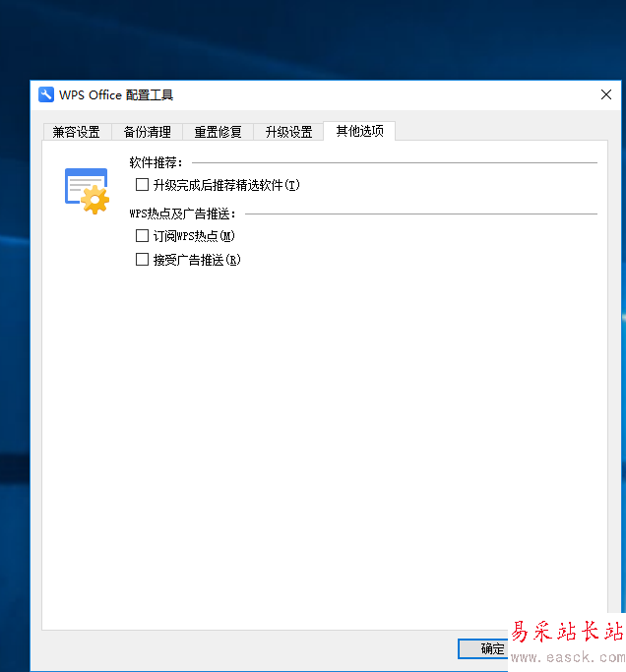This screenshot has height=672, width=626.
Task: Close the WPS Office 配置工具 window
Action: [x=606, y=94]
